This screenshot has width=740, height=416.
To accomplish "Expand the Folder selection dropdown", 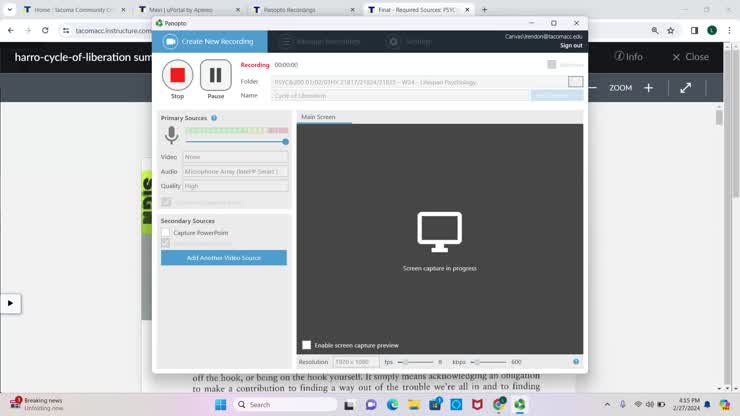I will [575, 82].
